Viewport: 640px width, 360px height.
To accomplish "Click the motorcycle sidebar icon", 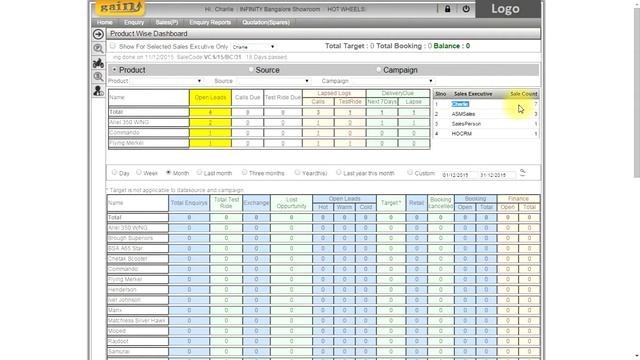I will (x=98, y=63).
